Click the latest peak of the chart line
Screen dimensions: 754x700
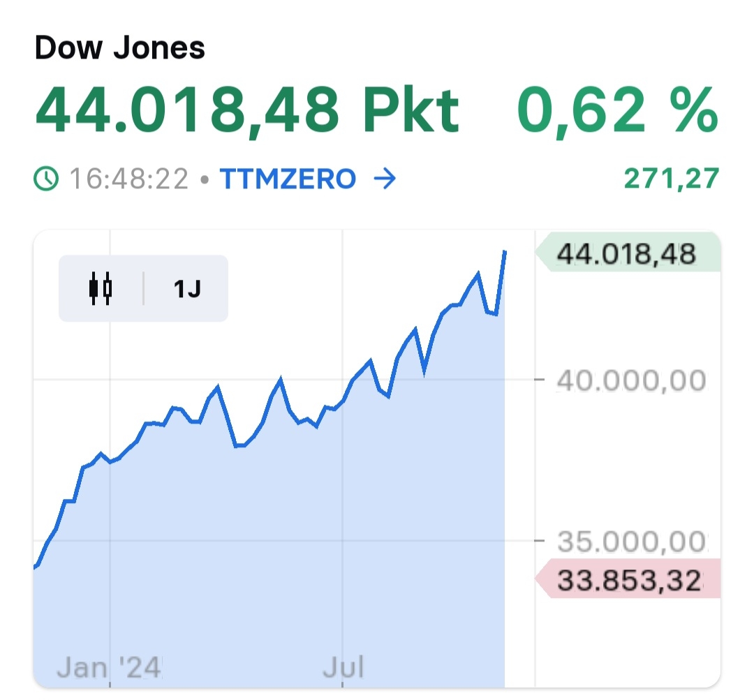pos(505,252)
